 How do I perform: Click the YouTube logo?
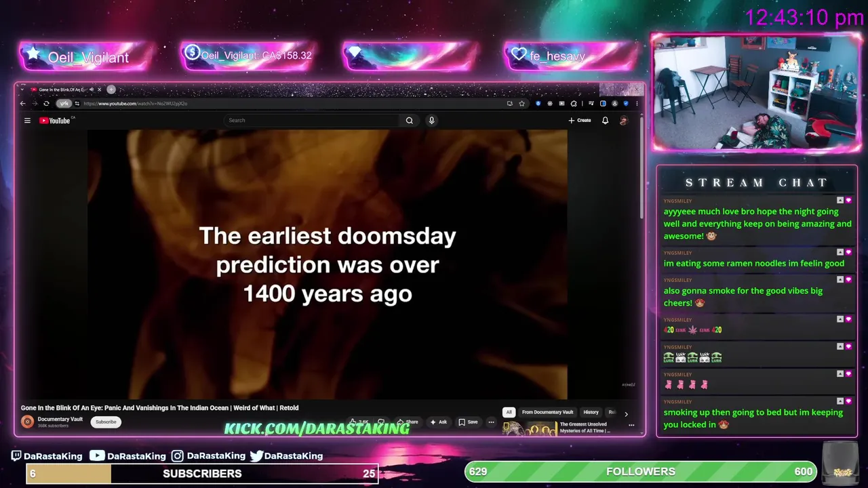(x=55, y=121)
